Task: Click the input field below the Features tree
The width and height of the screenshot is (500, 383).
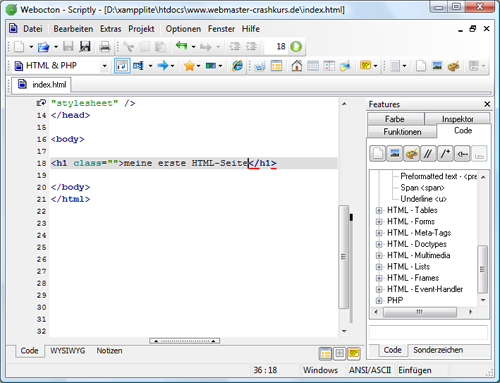Action: [x=428, y=333]
